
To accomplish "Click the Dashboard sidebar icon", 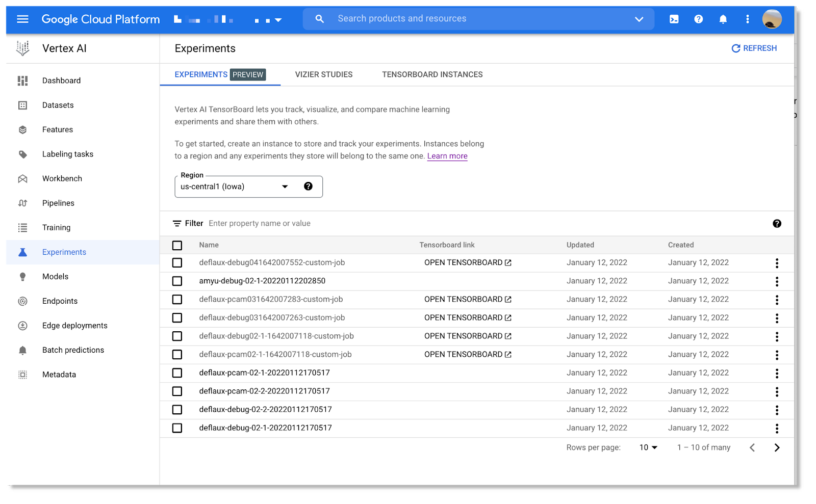I will (22, 81).
